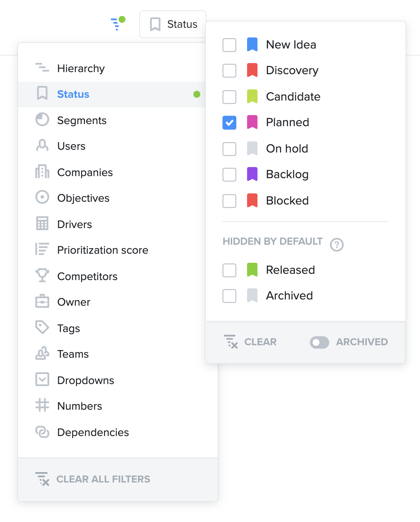Check the New Idea checkbox
Image resolution: width=420 pixels, height=522 pixels.
(229, 45)
